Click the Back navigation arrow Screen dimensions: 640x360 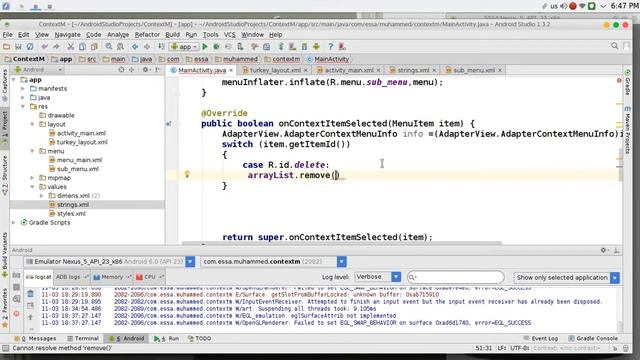coord(135,47)
